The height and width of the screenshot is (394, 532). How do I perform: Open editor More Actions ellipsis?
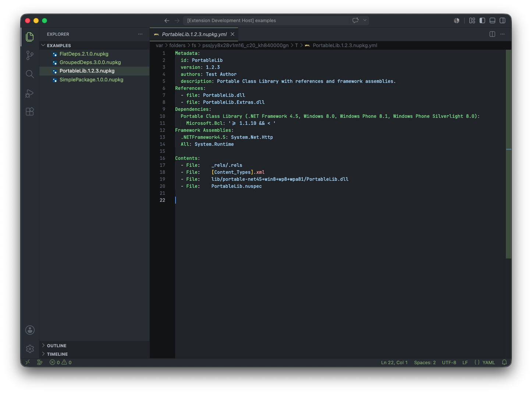tap(503, 34)
